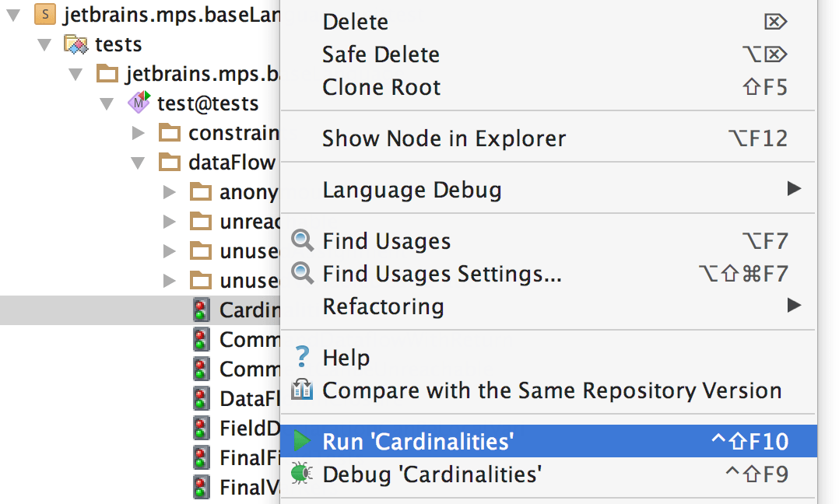The height and width of the screenshot is (504, 839).
Task: Click the green Run arrow icon
Action: [302, 442]
